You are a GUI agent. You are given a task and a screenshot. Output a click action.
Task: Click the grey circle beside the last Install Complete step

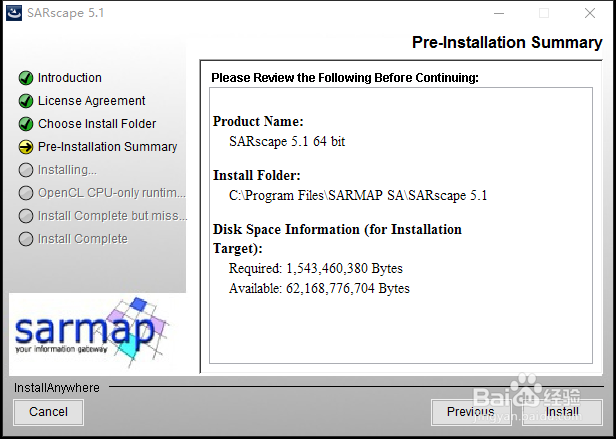[x=26, y=239]
